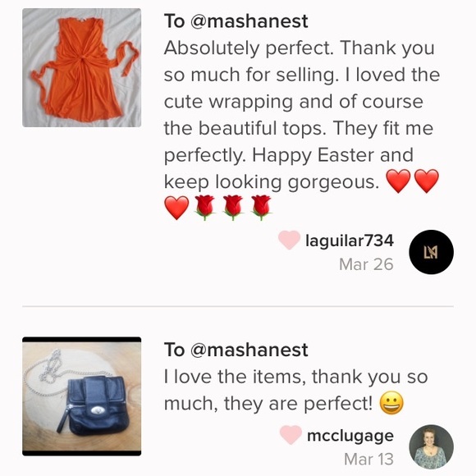Visit mcclugage's profile via username
This screenshot has width=476, height=476.
point(350,436)
